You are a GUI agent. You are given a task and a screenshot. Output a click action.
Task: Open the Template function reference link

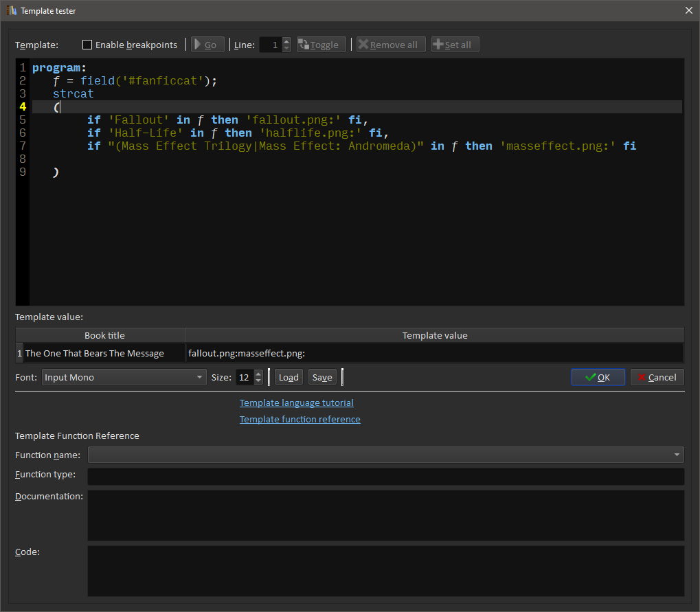click(x=300, y=419)
